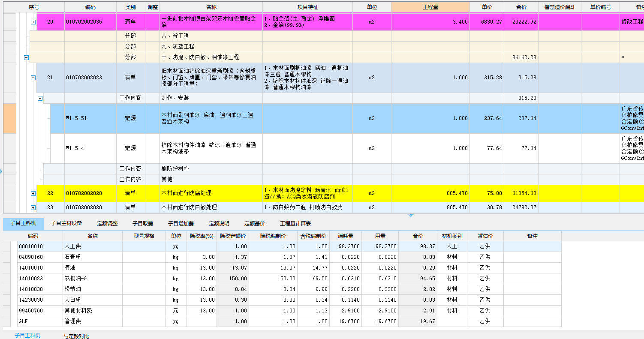This screenshot has height=339, width=644.
Task: Click the 消耗量 column header
Action: point(346,236)
